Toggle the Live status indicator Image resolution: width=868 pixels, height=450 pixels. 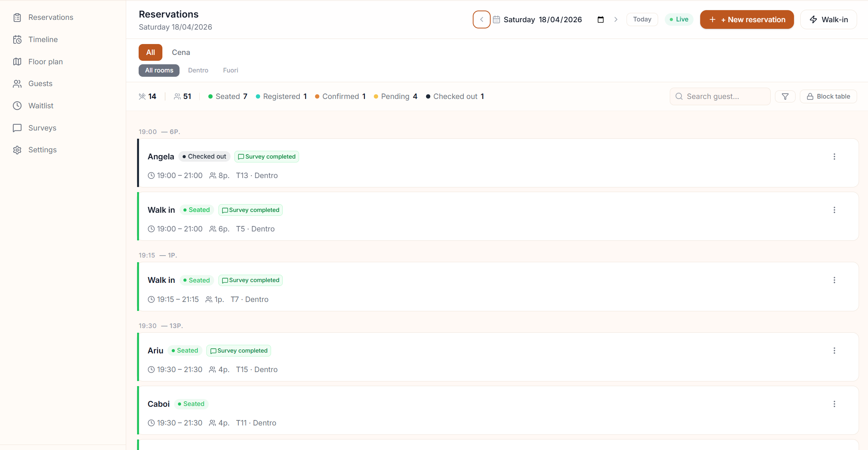[x=679, y=19]
